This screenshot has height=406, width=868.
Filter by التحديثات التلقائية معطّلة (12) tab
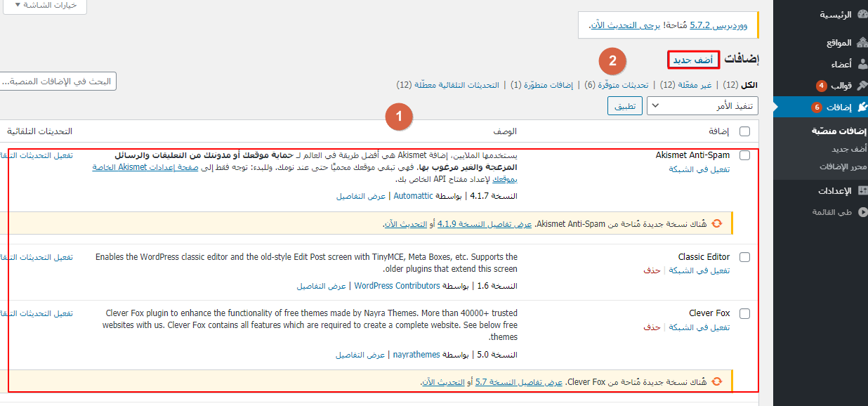(448, 85)
